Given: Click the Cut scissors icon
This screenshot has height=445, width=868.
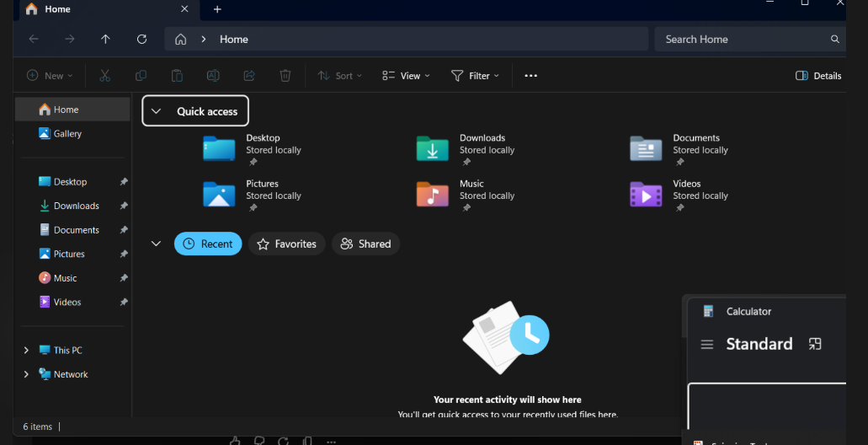Looking at the screenshot, I should (x=104, y=76).
